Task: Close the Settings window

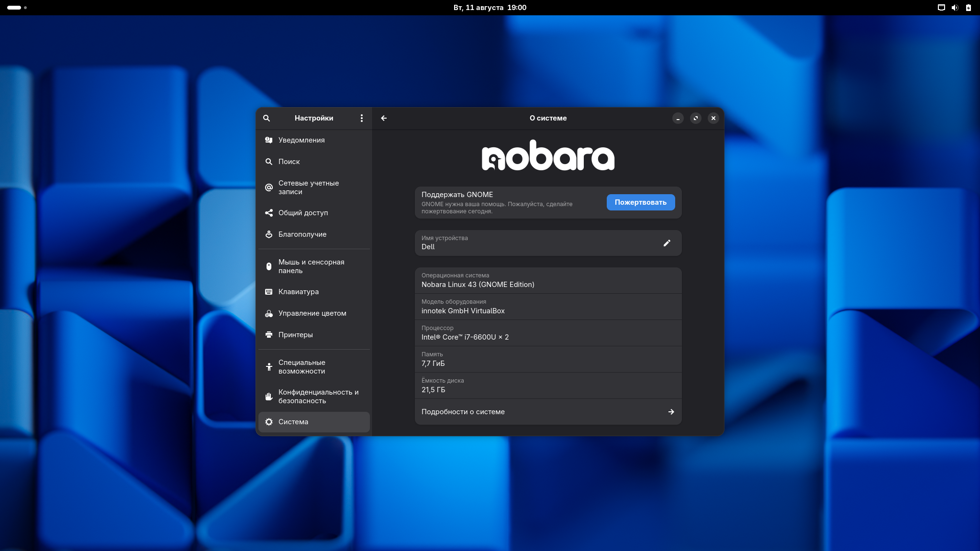Action: 713,118
